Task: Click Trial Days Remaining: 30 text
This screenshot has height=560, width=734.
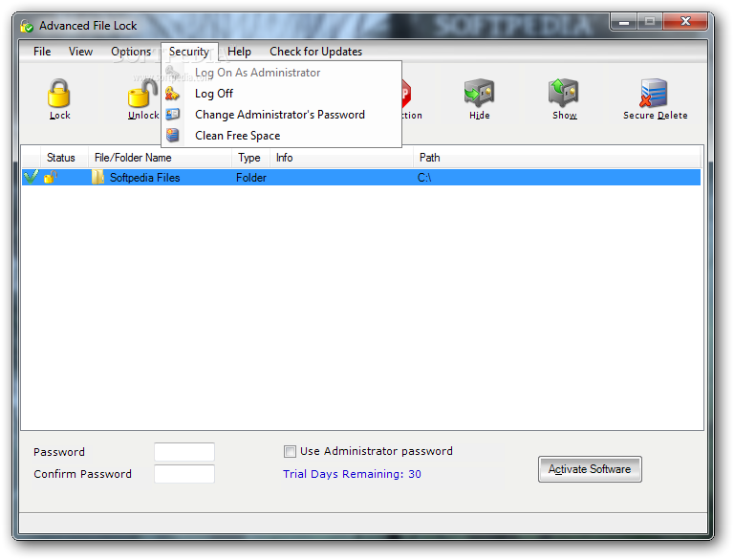Action: (352, 474)
